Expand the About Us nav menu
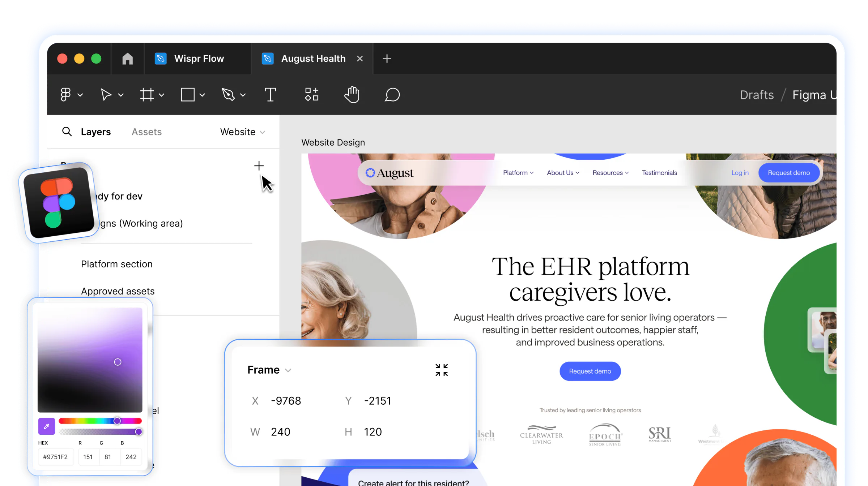The height and width of the screenshot is (486, 868). (563, 173)
